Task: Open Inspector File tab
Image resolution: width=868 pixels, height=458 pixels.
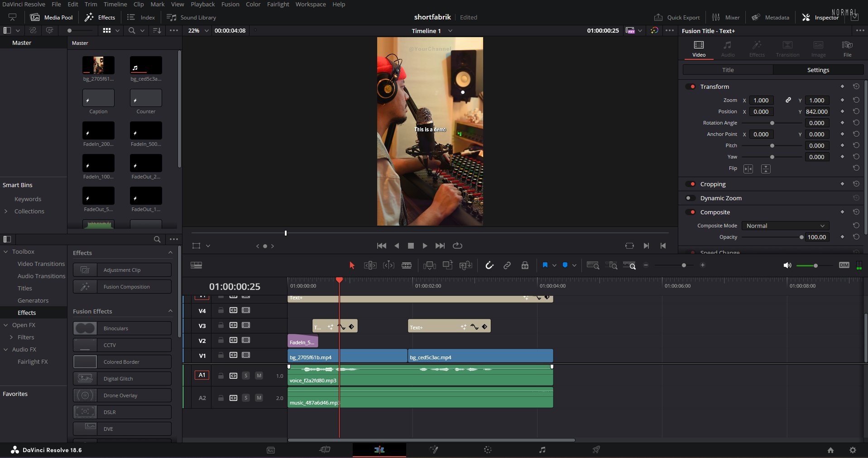Action: (x=847, y=49)
